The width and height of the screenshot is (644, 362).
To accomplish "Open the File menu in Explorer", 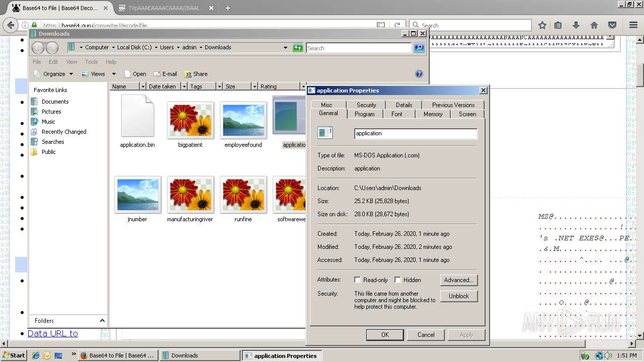I will (x=37, y=62).
